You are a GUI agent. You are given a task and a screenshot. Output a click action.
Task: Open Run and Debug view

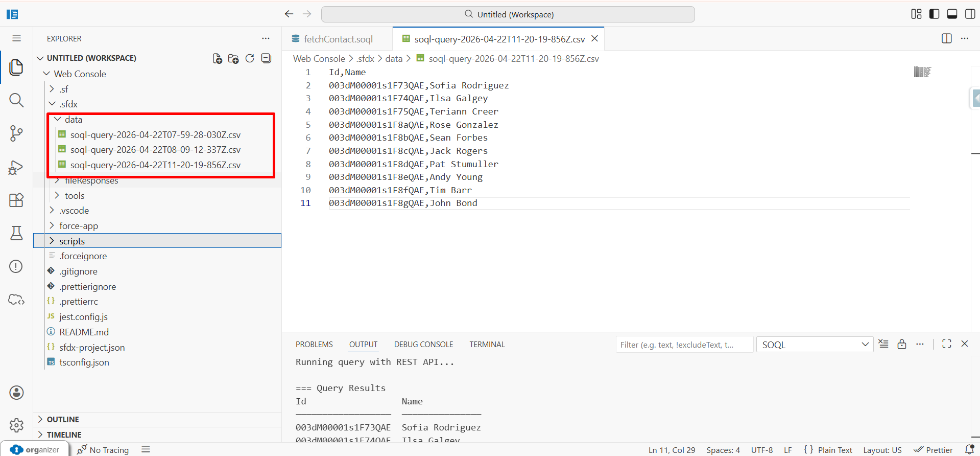click(16, 167)
